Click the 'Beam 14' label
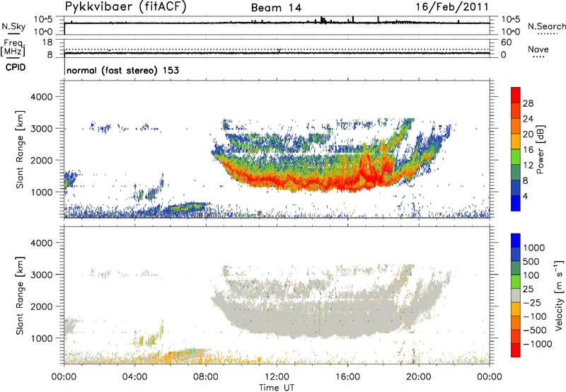The image size is (566, 392). (x=276, y=8)
